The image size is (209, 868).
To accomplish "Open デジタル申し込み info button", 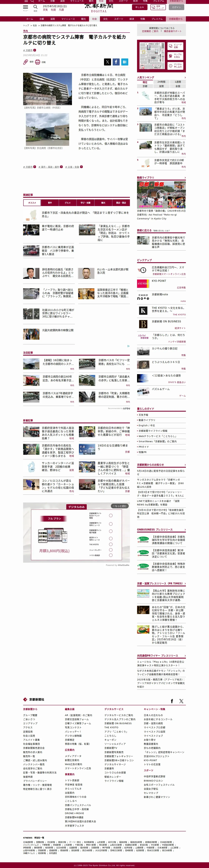I will click(175, 66).
